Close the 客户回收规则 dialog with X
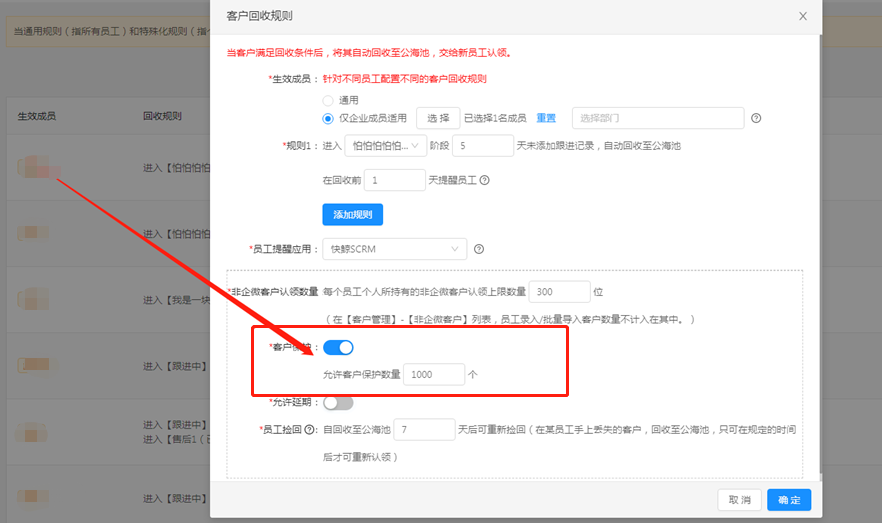 (802, 16)
